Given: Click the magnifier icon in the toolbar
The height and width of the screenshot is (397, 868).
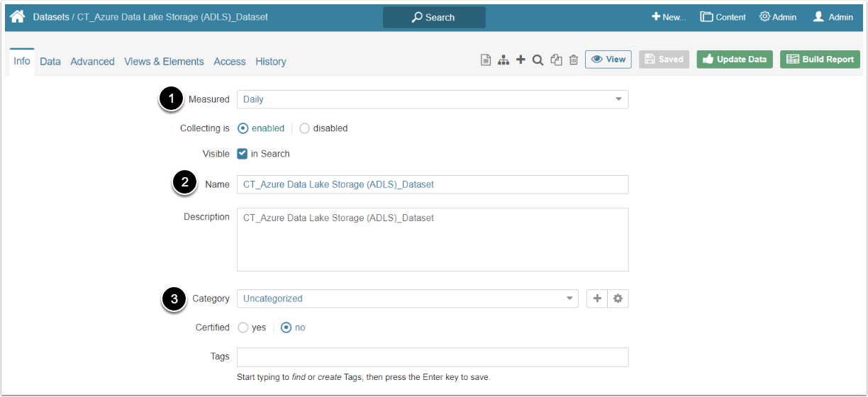Looking at the screenshot, I should [x=538, y=60].
